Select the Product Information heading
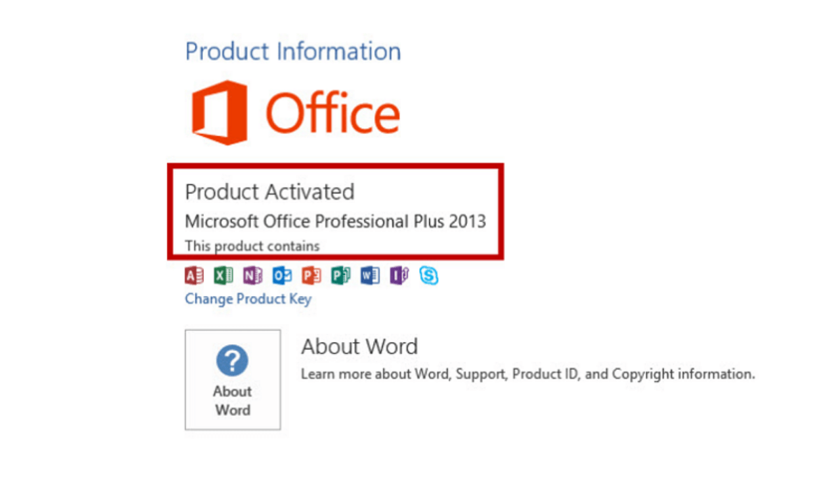The height and width of the screenshot is (504, 837). (293, 52)
